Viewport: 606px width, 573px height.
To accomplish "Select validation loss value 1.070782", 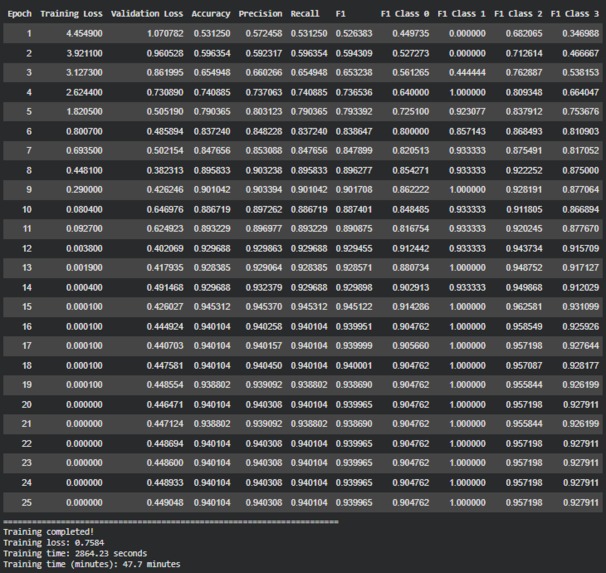I will pos(165,34).
